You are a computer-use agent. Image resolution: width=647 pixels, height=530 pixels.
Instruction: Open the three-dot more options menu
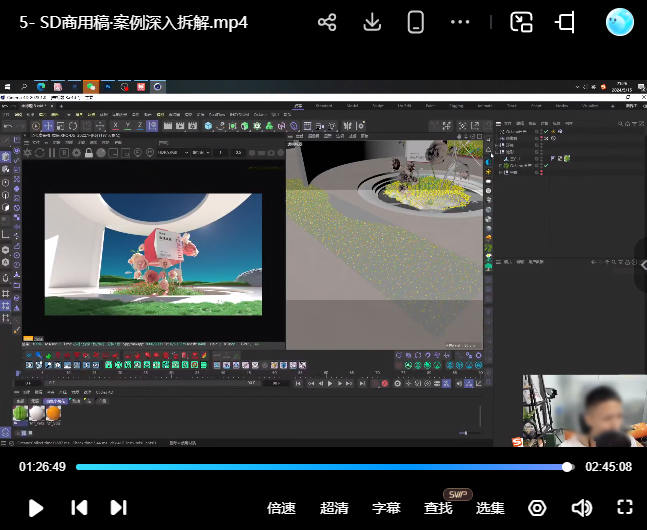pyautogui.click(x=460, y=22)
